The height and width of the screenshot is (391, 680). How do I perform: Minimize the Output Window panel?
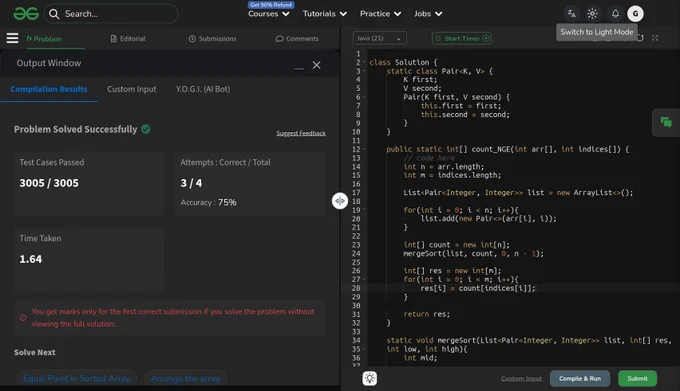[x=299, y=68]
